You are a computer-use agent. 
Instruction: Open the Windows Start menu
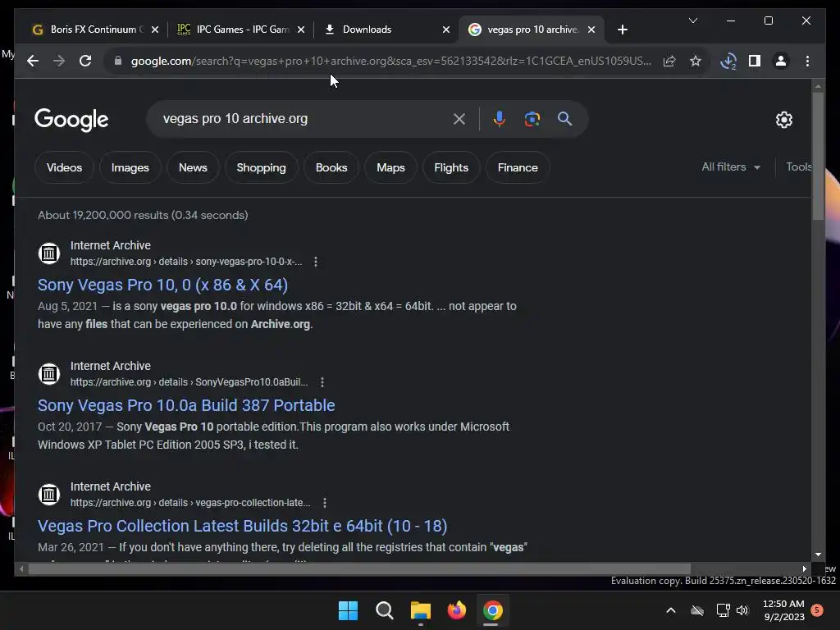(x=348, y=610)
